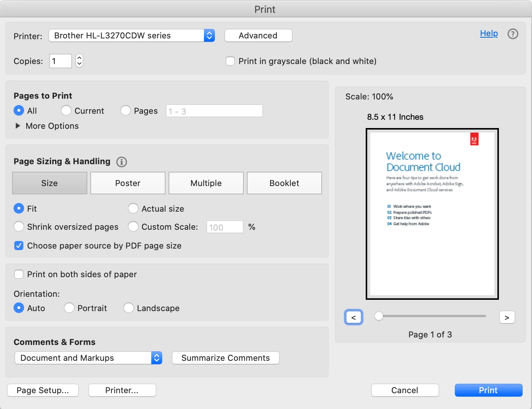Click the blue Print button
532x409 pixels.
[489, 390]
